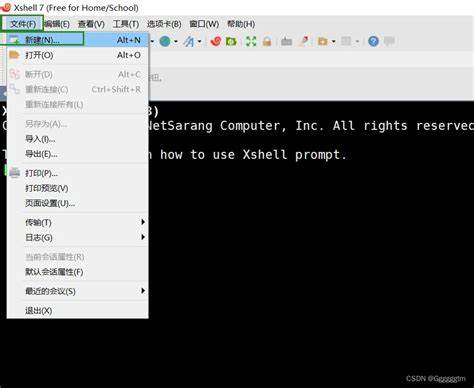The height and width of the screenshot is (388, 474).
Task: Select 打印预览(V) entry
Action: coord(77,188)
